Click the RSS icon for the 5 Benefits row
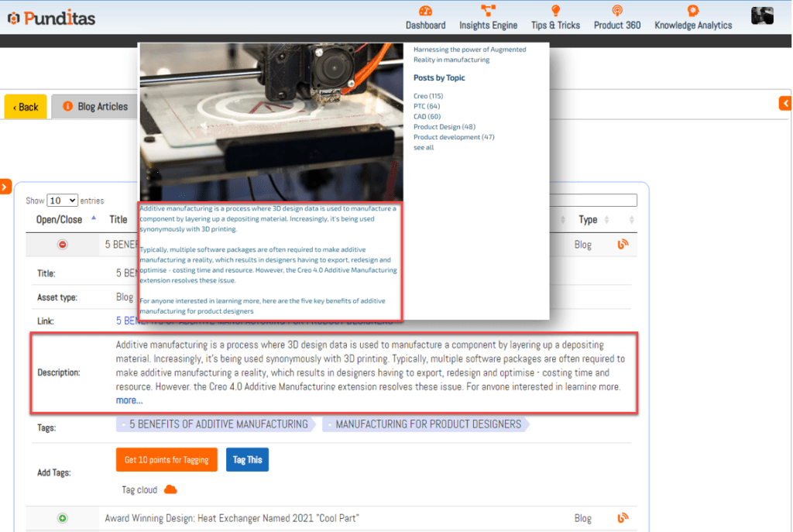The width and height of the screenshot is (793, 532). pos(623,245)
